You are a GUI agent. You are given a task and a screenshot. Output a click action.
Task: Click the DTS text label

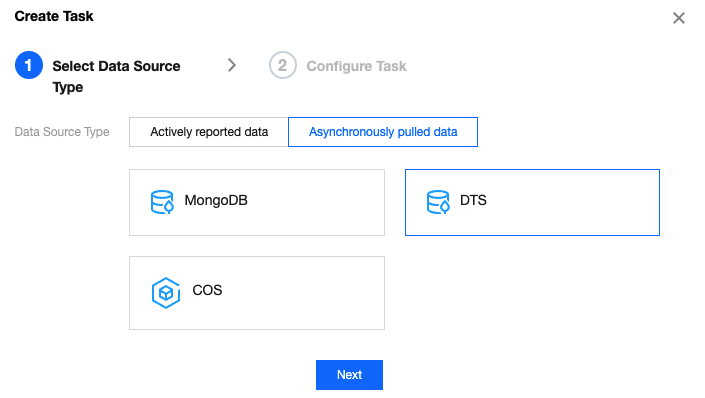pyautogui.click(x=473, y=200)
